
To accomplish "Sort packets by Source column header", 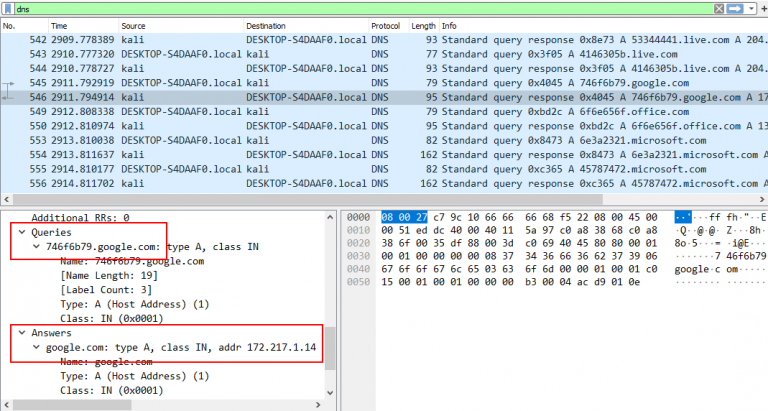I will pos(133,24).
